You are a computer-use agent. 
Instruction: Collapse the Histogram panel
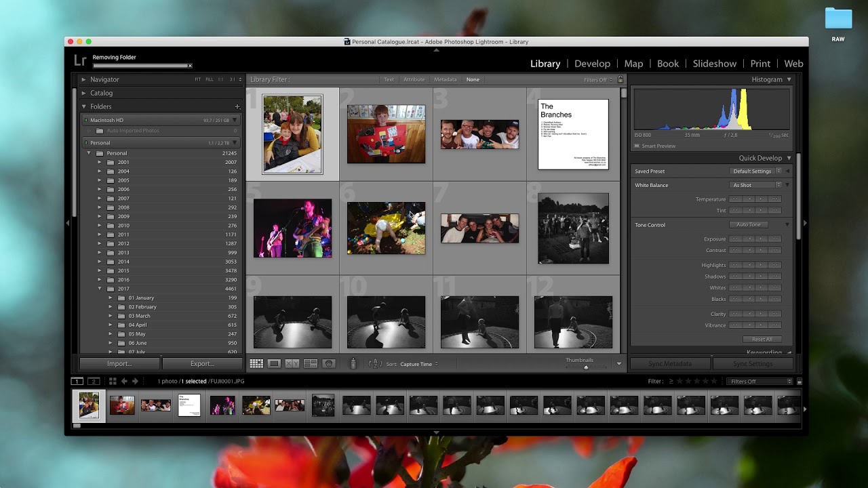pyautogui.click(x=789, y=79)
